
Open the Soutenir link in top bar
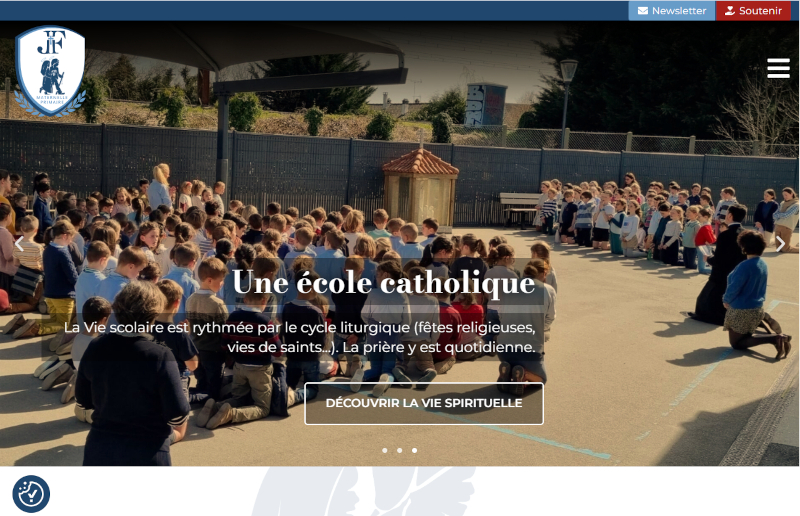tap(753, 11)
